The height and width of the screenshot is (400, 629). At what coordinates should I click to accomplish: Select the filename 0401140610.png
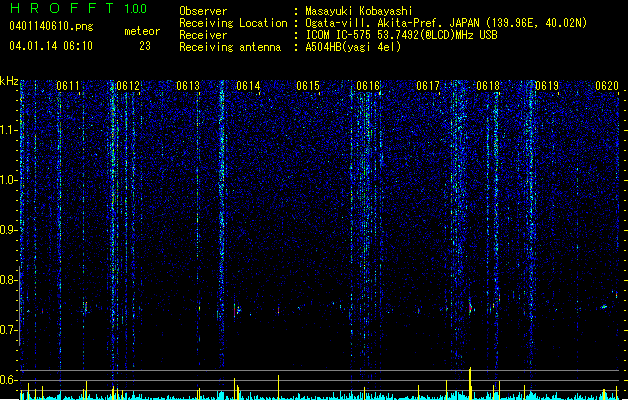(51, 26)
